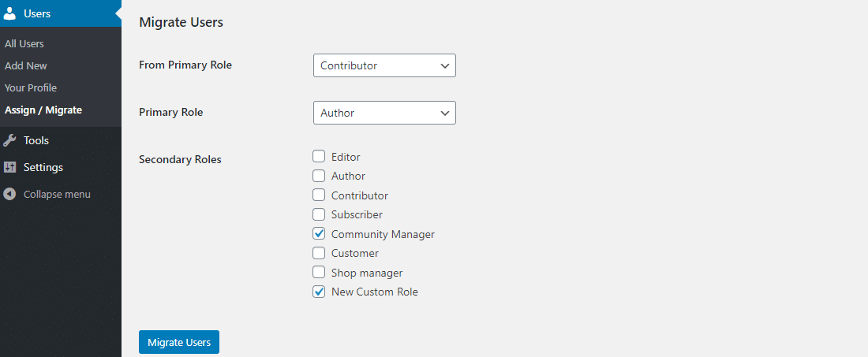Tick the Shop manager checkbox

click(319, 273)
